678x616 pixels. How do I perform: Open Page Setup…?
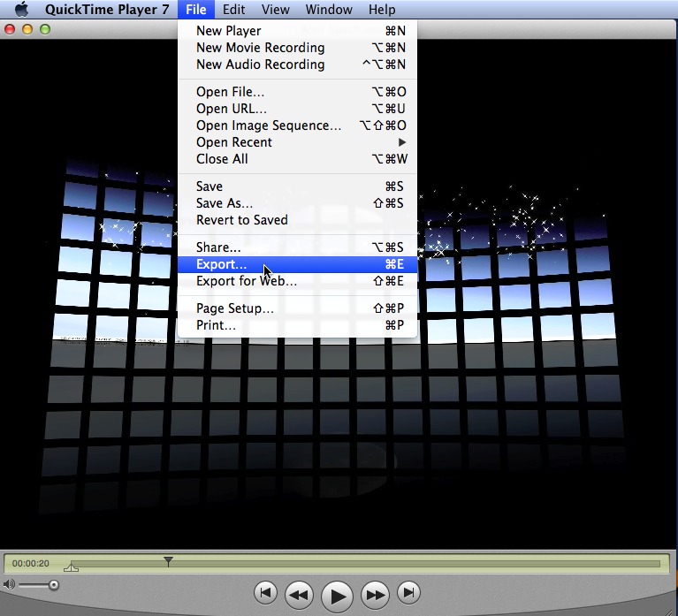[x=298, y=308]
